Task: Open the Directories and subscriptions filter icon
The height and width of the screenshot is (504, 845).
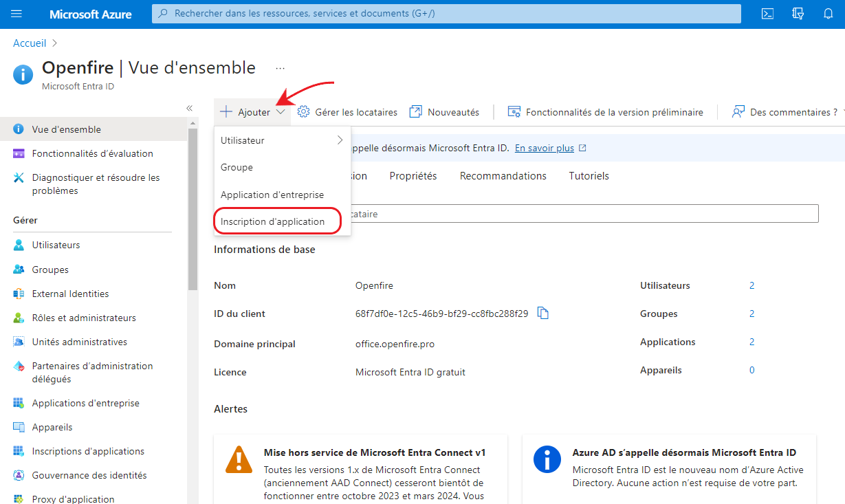Action: tap(798, 14)
